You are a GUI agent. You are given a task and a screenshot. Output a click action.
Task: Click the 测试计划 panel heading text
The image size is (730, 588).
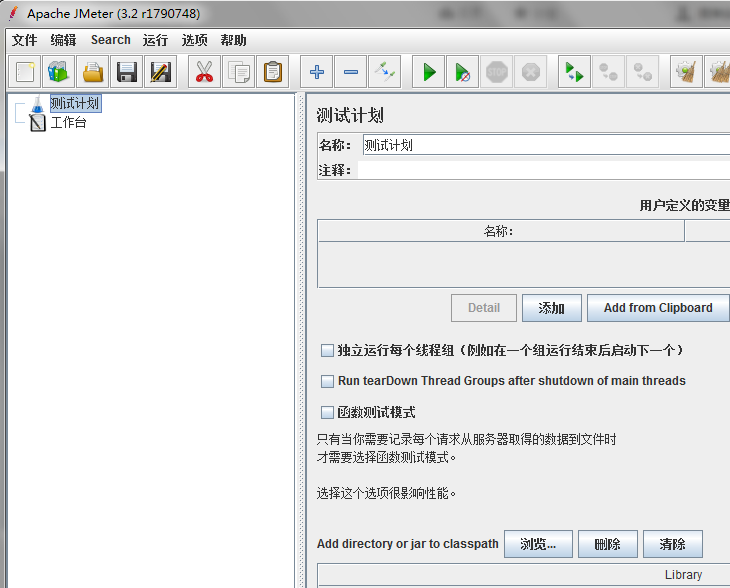[x=350, y=115]
